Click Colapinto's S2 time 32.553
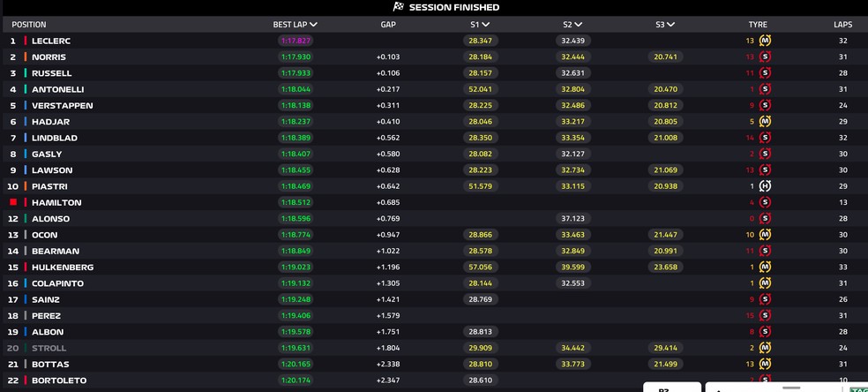 (x=573, y=283)
